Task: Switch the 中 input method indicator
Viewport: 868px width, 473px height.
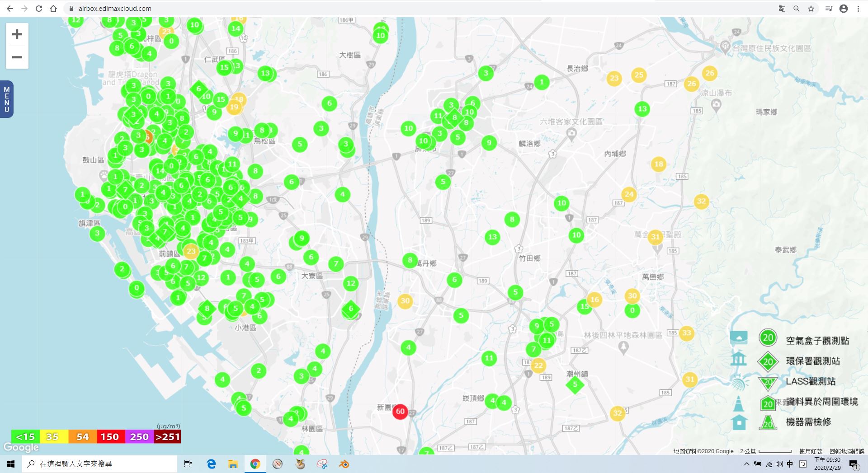Action: pos(790,464)
